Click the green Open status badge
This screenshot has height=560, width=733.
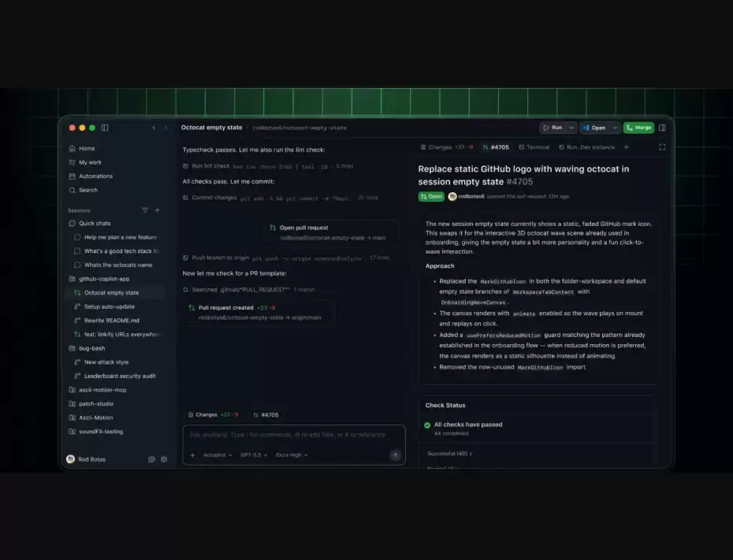[x=431, y=197]
